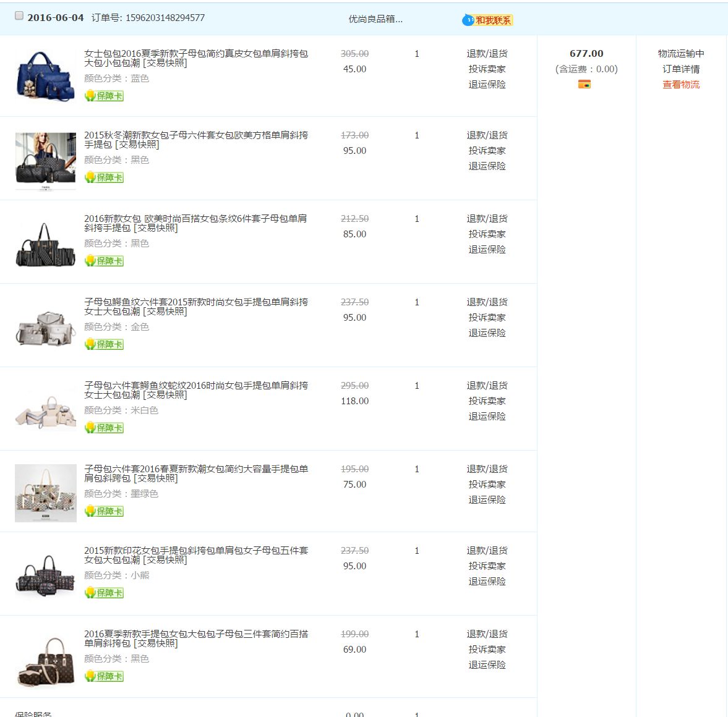The width and height of the screenshot is (728, 717).
Task: Open the dark green six-piece bag thumbnail
Action: pyautogui.click(x=46, y=493)
